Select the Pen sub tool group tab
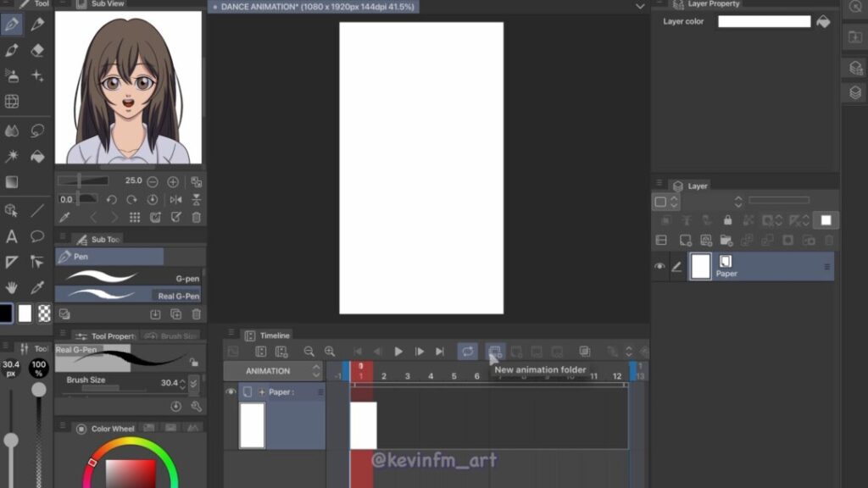This screenshot has height=488, width=868. 109,257
